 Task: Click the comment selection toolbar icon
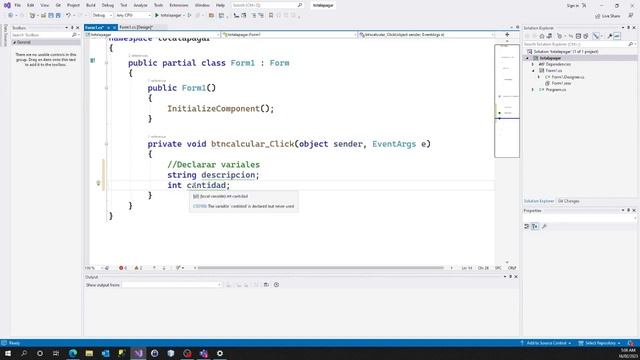click(253, 16)
